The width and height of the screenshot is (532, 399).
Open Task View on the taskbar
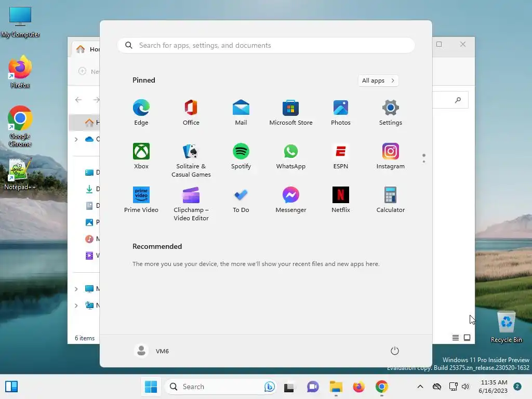289,387
